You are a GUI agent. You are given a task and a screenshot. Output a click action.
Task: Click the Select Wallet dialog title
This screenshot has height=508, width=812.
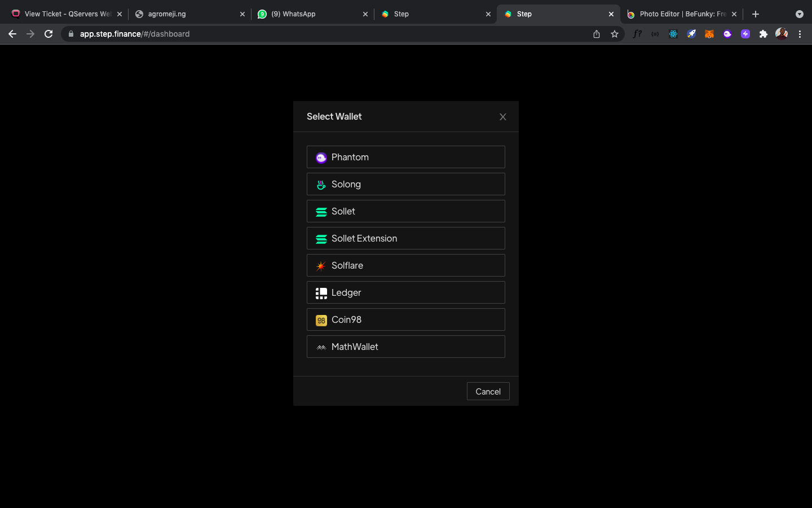tap(334, 116)
